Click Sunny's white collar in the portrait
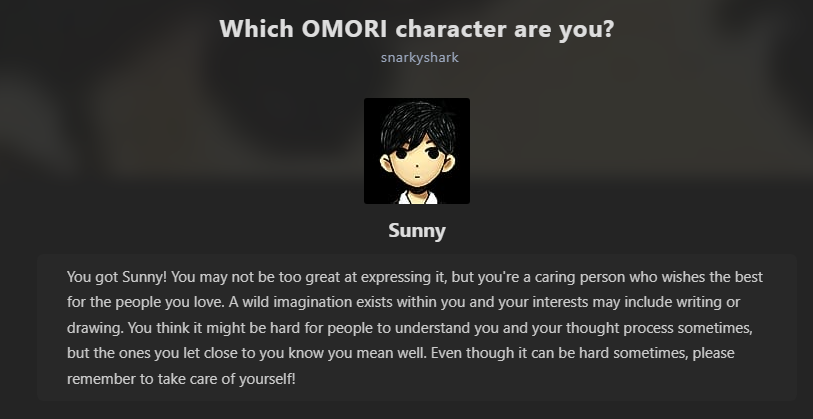813x419 pixels. click(416, 195)
